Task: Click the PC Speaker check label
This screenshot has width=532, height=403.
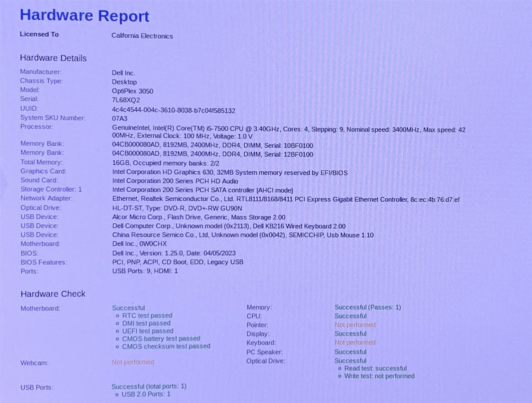Action: (265, 352)
